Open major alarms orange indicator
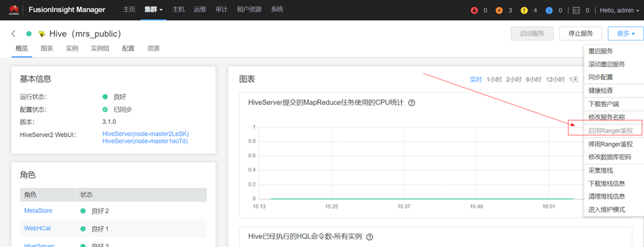Screen dimensions: 644x247 tap(499, 10)
